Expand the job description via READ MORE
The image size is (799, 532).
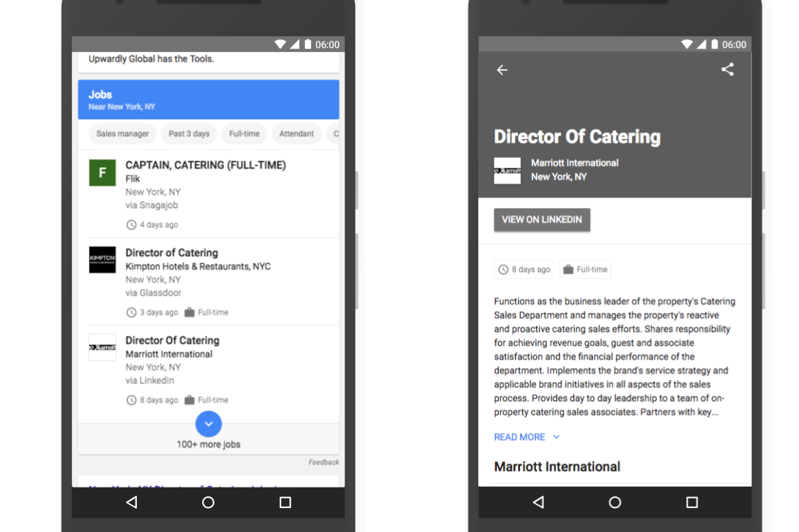[519, 437]
